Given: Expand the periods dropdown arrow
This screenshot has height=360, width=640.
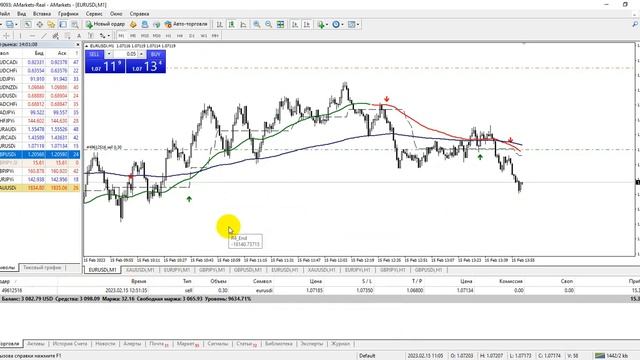Looking at the screenshot, I should tap(342, 24).
